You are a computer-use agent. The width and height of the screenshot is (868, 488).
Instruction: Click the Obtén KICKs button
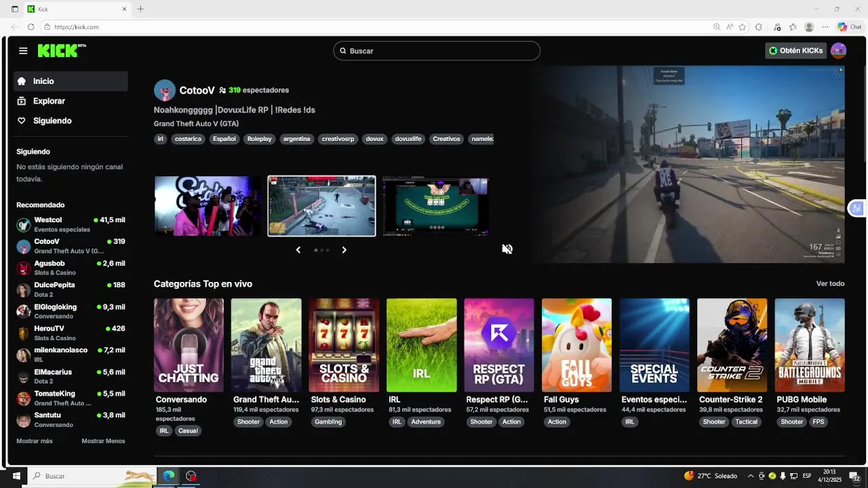[796, 51]
